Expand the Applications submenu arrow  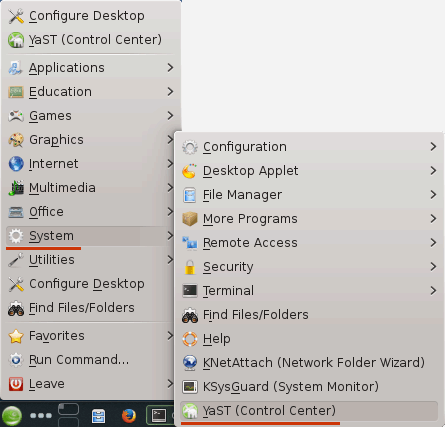coord(170,68)
